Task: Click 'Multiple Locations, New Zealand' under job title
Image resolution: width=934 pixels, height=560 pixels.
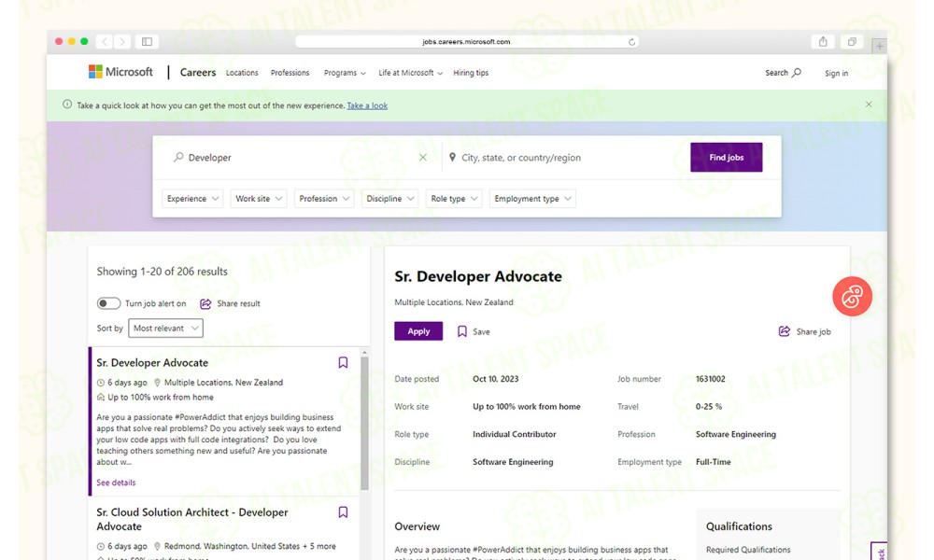Action: pyautogui.click(x=454, y=302)
